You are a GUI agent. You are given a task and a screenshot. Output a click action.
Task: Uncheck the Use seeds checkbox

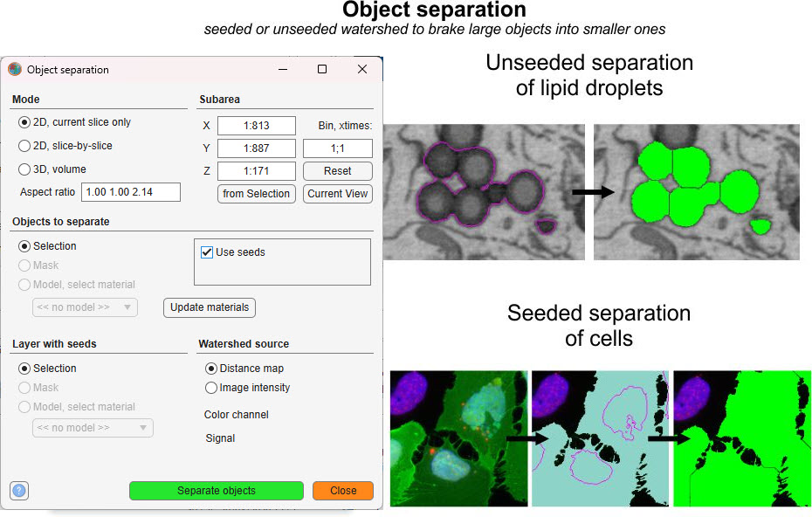tap(207, 252)
